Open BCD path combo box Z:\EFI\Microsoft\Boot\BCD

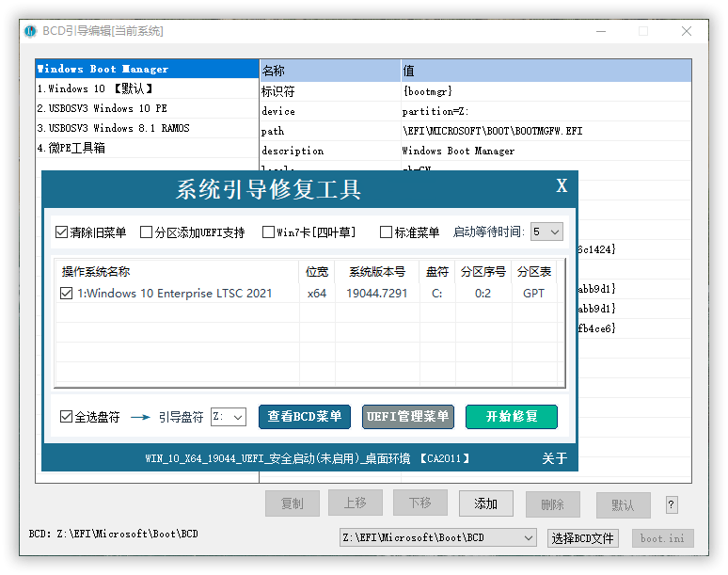(437, 538)
